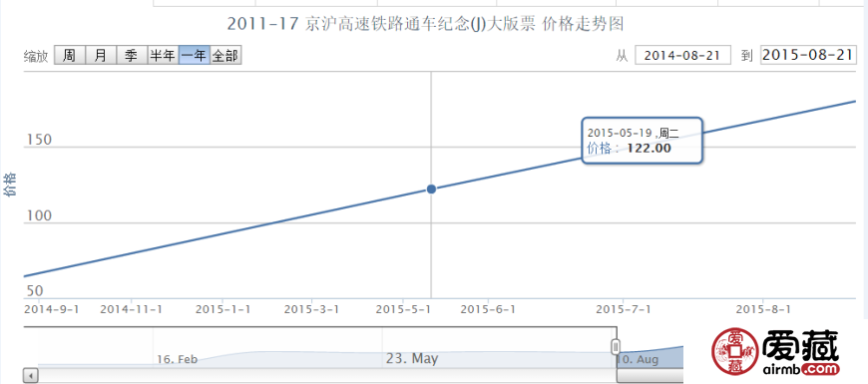
Task: Click the navigator scrollbar left arrow
Action: (x=31, y=376)
